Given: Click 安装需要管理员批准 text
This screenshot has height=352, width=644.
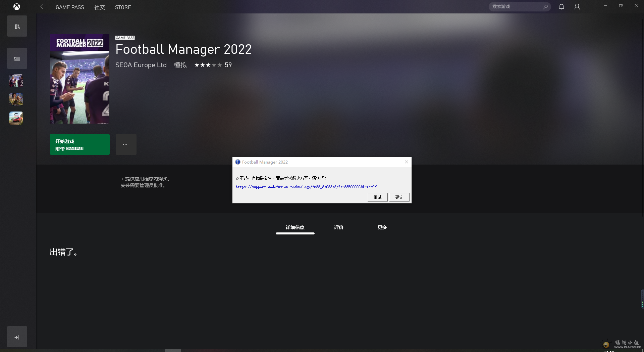Looking at the screenshot, I should pyautogui.click(x=143, y=185).
